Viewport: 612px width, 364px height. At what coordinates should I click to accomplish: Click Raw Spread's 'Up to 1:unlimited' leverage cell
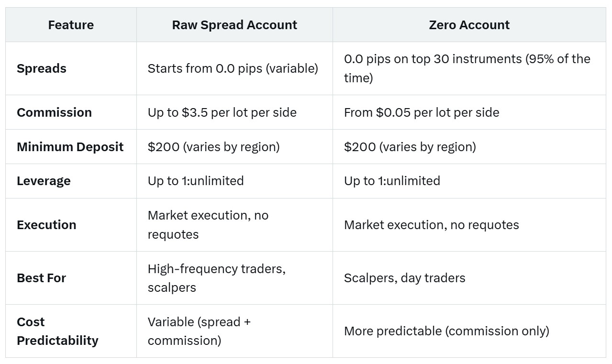point(234,181)
